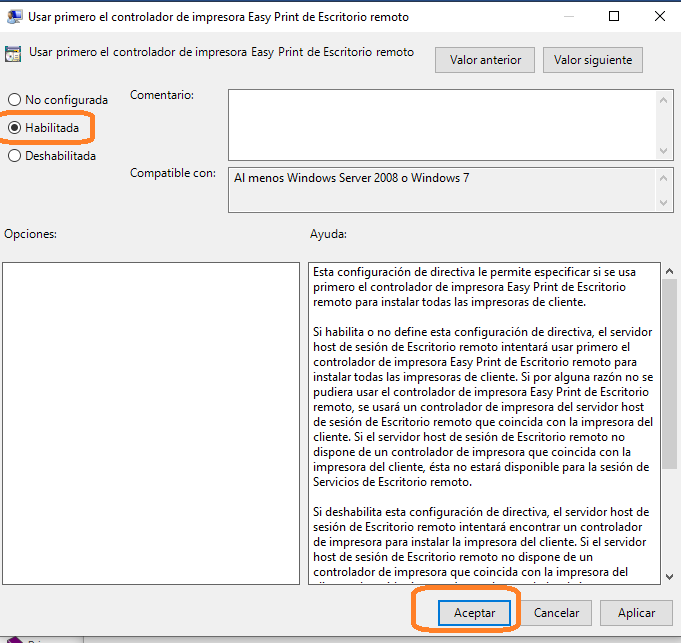Image resolution: width=681 pixels, height=643 pixels.
Task: Go to Valor anterior setting
Action: click(x=485, y=60)
